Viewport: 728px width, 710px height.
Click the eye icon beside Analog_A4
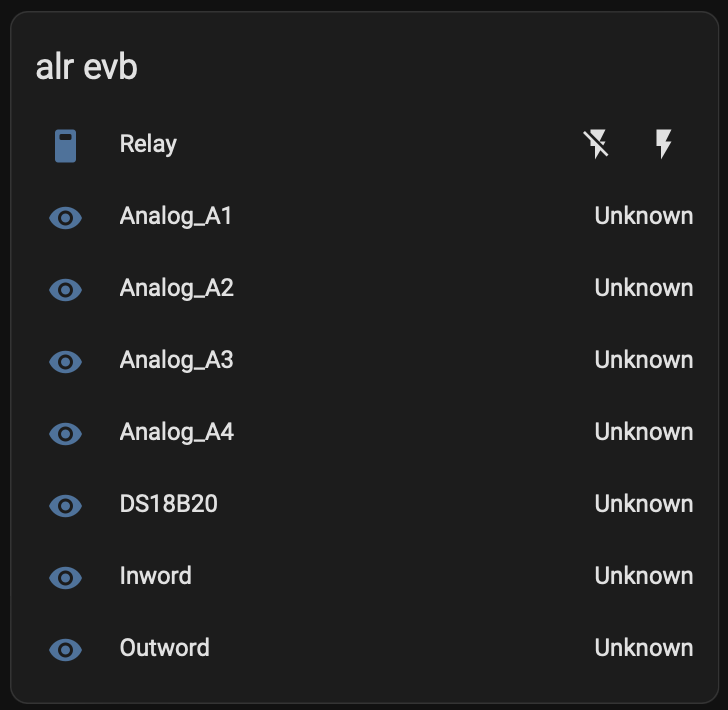tap(65, 433)
